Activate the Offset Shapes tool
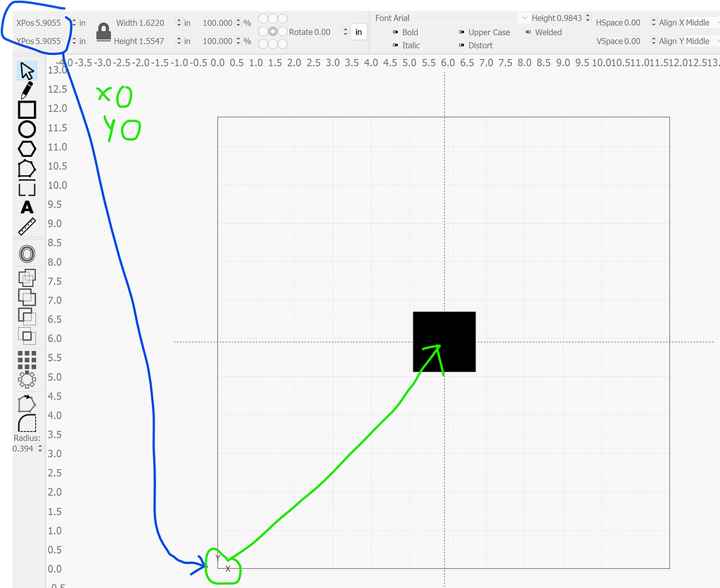The width and height of the screenshot is (720, 588). [x=27, y=253]
